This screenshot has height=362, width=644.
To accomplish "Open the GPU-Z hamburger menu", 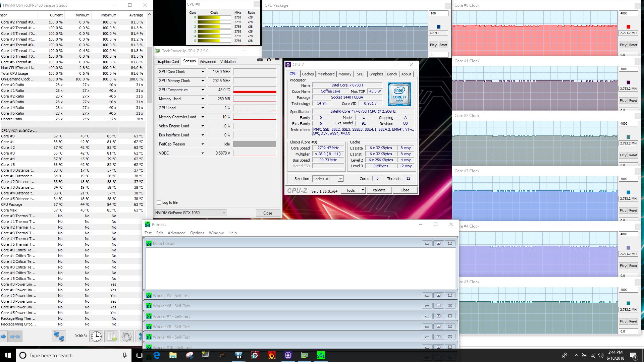I will coord(277,60).
